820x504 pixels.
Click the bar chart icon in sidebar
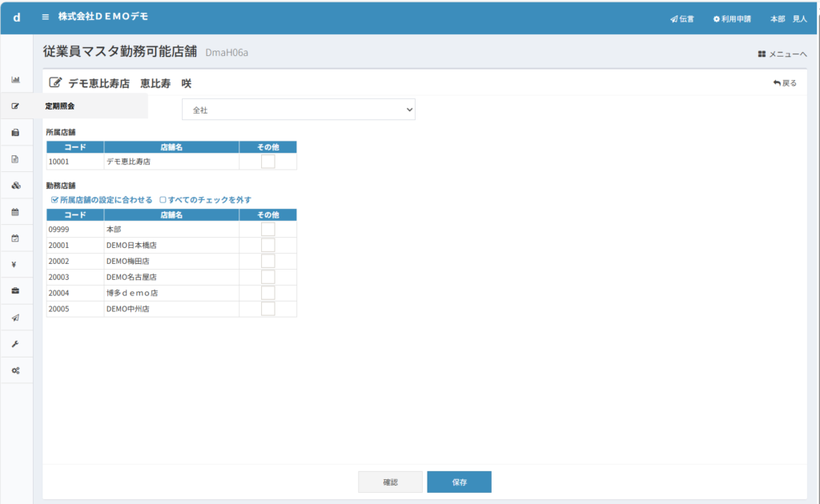point(15,80)
